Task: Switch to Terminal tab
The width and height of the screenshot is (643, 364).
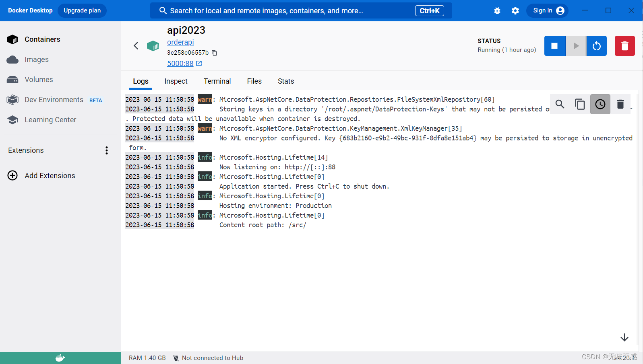Action: pos(217,81)
